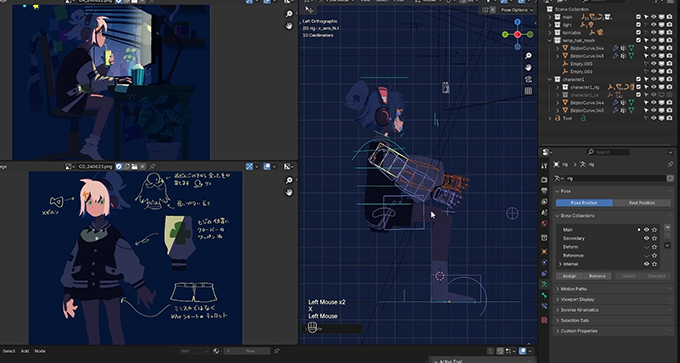Expand the Internal bone collection
This screenshot has width=680, height=363.
click(560, 264)
